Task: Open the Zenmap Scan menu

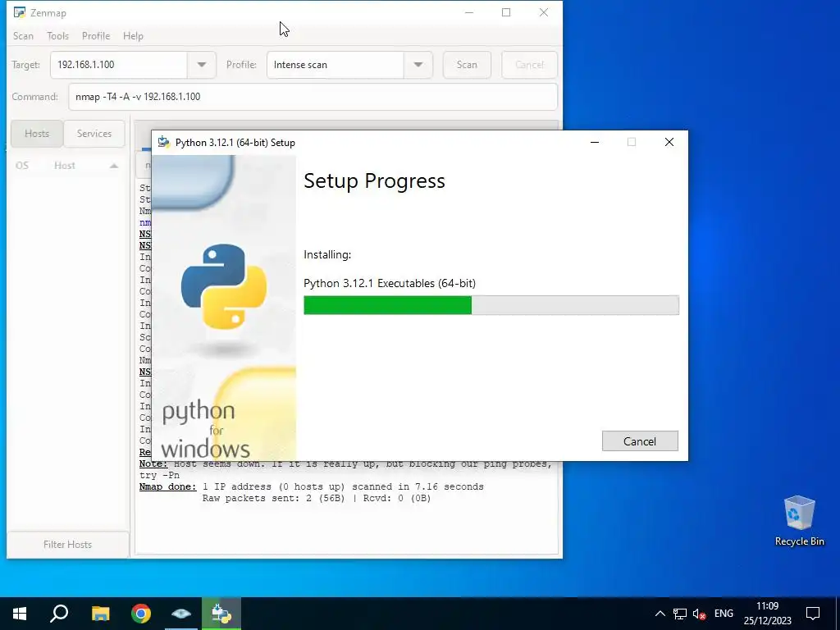Action: point(23,36)
